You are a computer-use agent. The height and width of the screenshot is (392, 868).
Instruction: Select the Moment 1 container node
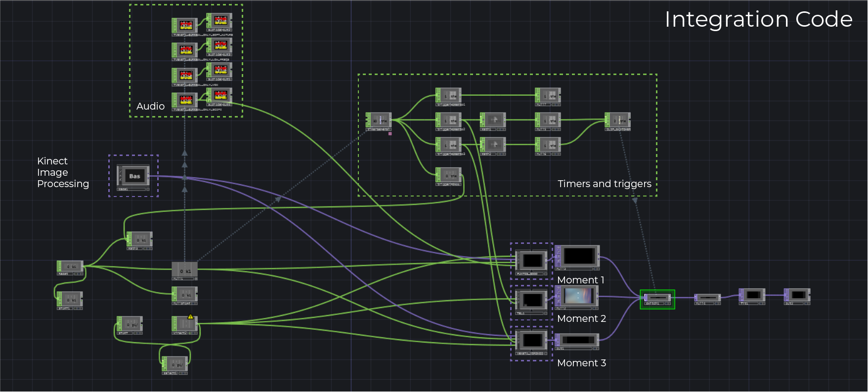click(x=531, y=261)
